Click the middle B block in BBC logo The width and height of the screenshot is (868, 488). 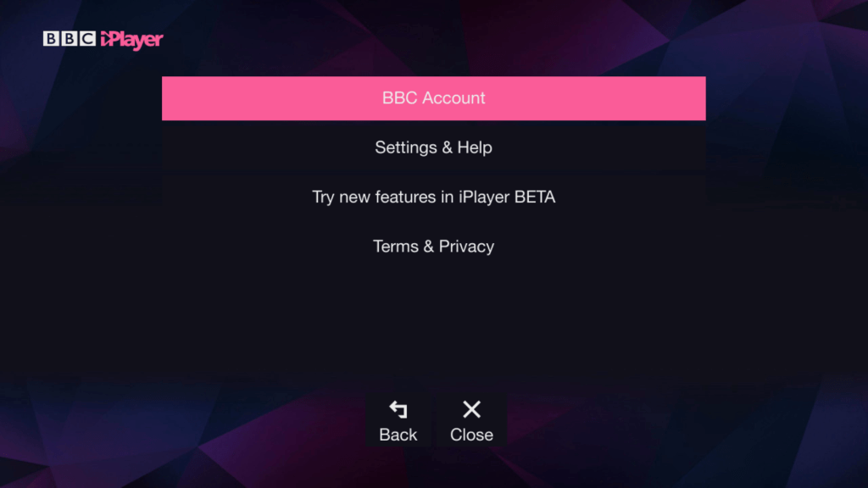70,39
